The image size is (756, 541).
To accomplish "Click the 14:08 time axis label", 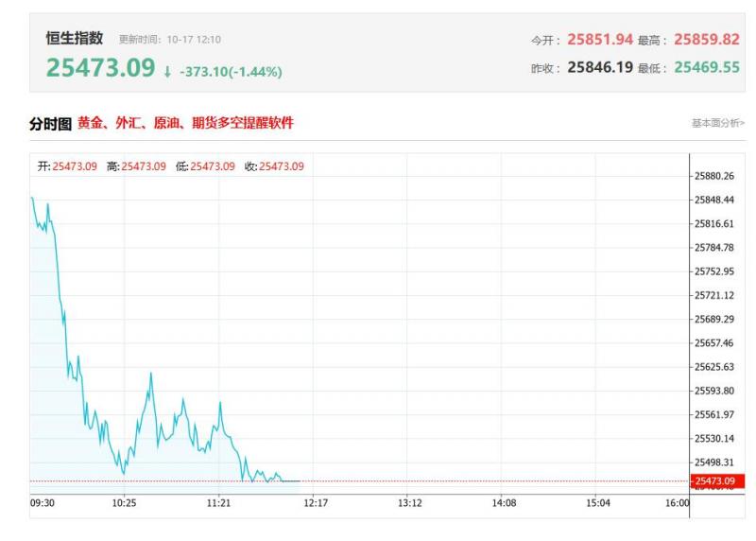I will 503,503.
